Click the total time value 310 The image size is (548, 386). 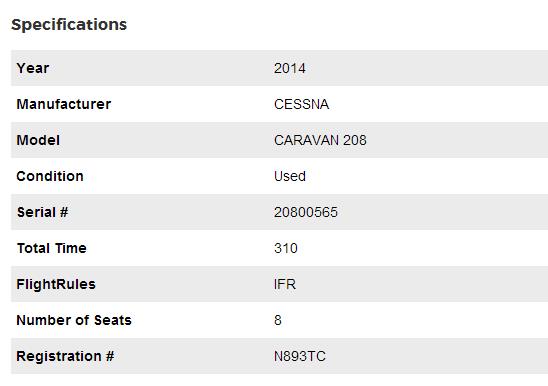tap(286, 248)
